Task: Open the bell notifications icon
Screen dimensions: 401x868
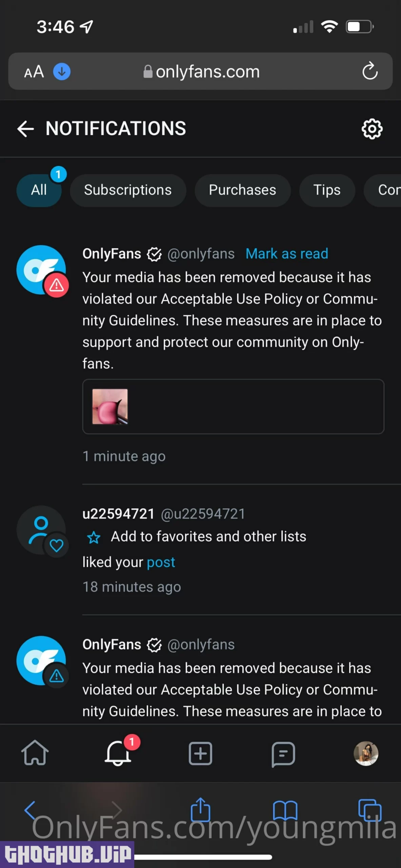Action: (x=118, y=753)
